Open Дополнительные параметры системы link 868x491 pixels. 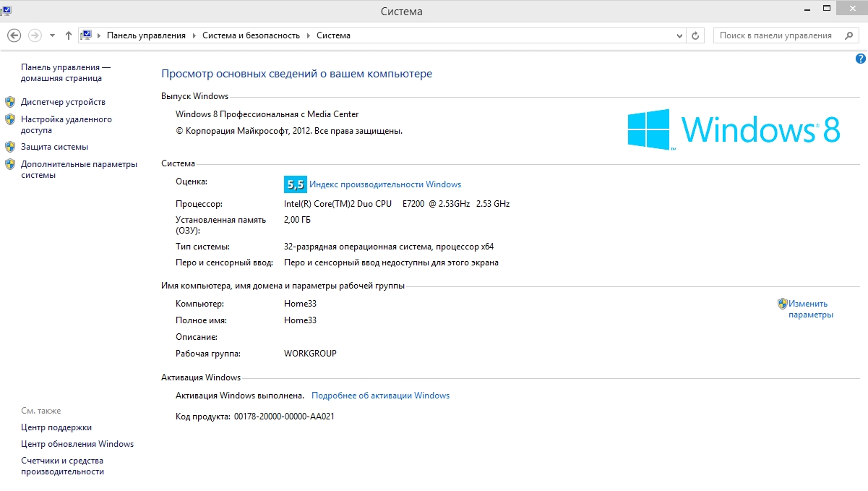coord(79,169)
